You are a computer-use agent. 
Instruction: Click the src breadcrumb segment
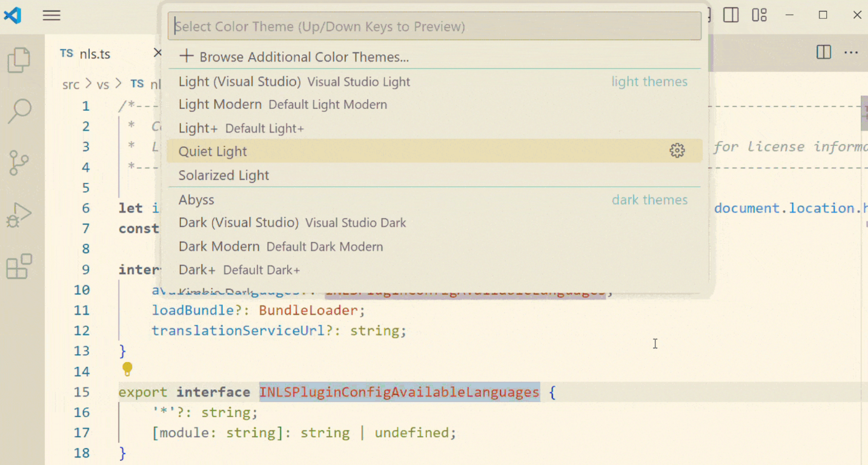[x=71, y=84]
